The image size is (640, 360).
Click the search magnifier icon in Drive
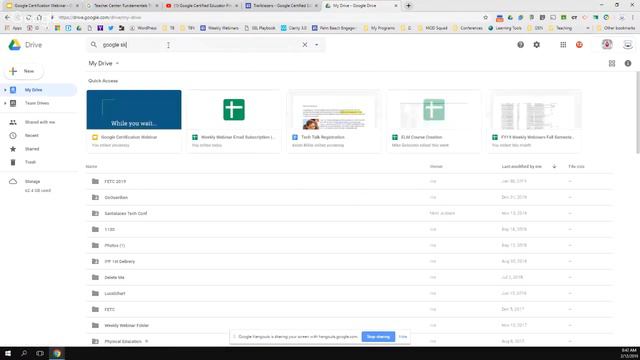click(94, 44)
